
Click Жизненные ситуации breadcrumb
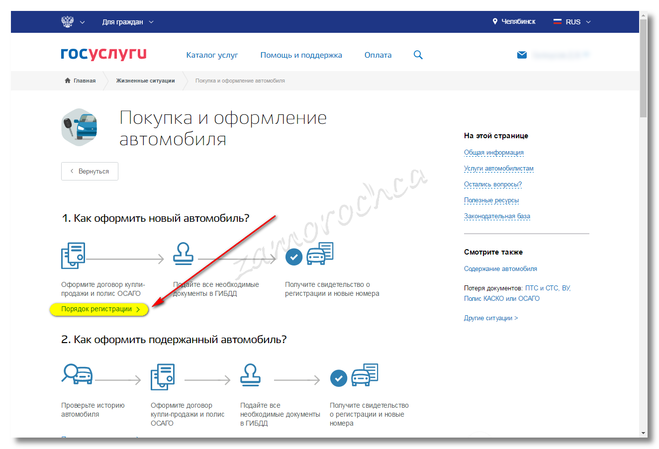tap(145, 80)
